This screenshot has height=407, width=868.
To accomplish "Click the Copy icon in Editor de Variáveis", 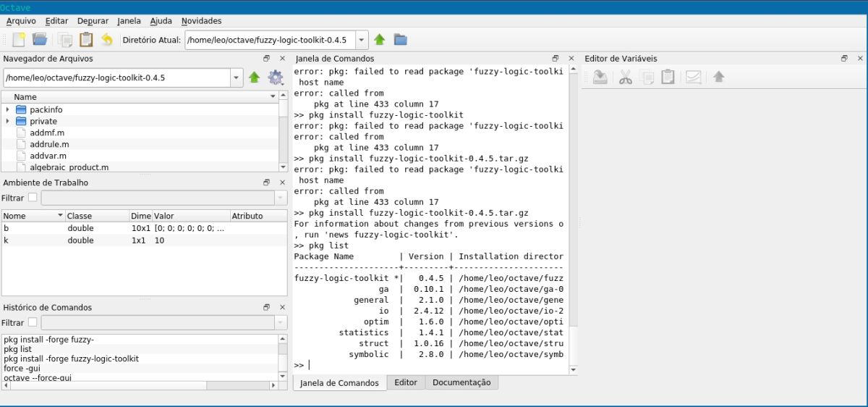I will tap(647, 77).
